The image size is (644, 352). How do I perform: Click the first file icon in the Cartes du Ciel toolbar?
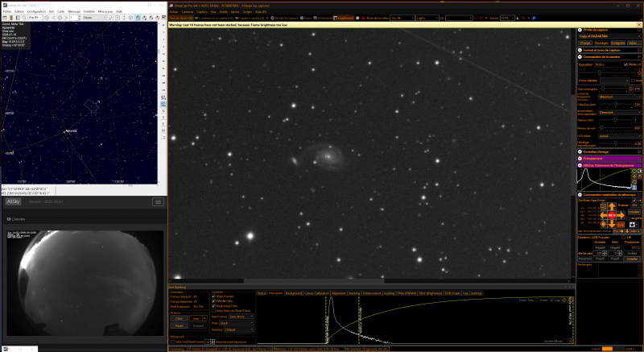click(5, 18)
